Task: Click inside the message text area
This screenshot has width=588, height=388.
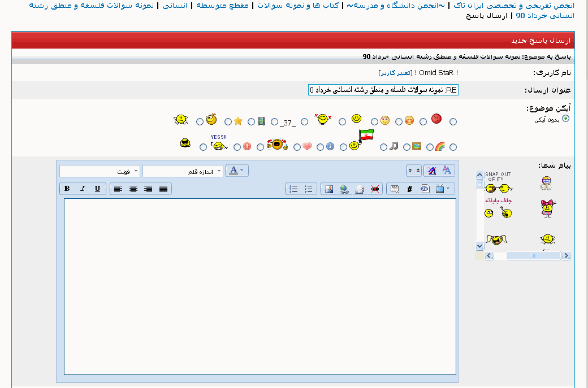Action: pyautogui.click(x=260, y=286)
